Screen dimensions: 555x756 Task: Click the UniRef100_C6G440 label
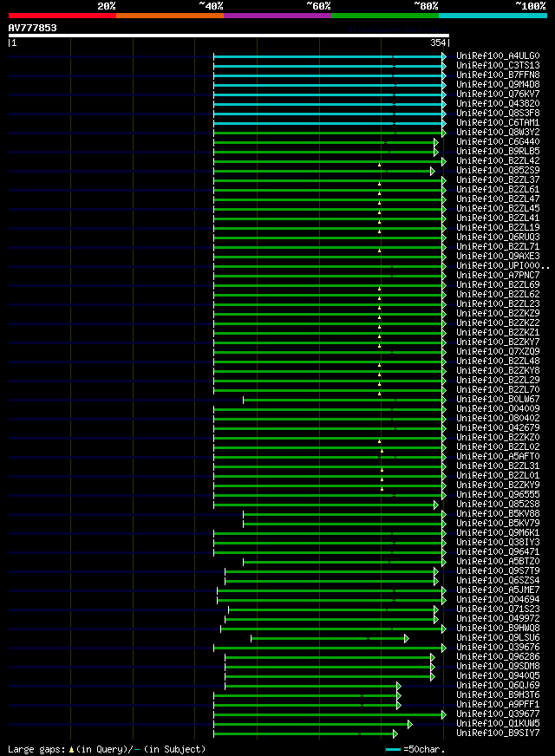(498, 142)
